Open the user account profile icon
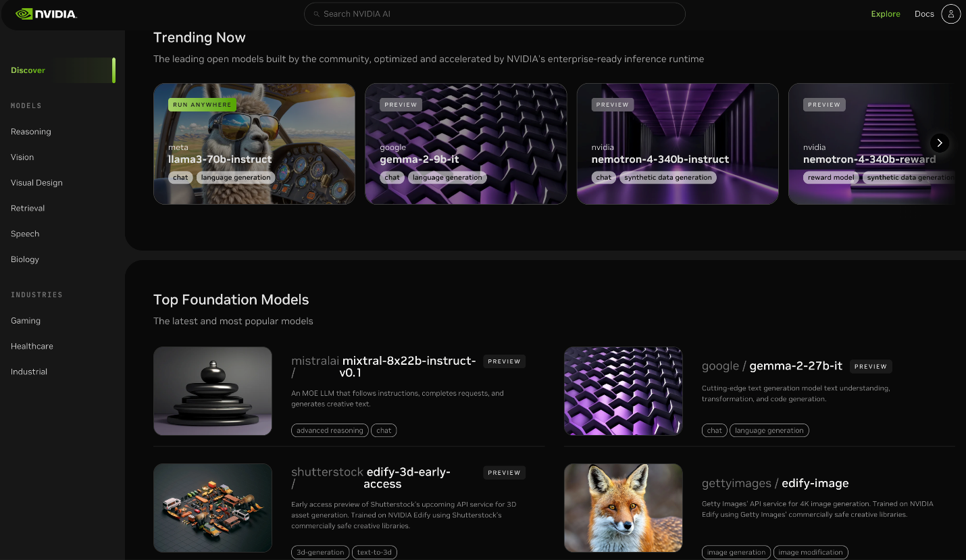This screenshot has height=560, width=966. tap(950, 14)
